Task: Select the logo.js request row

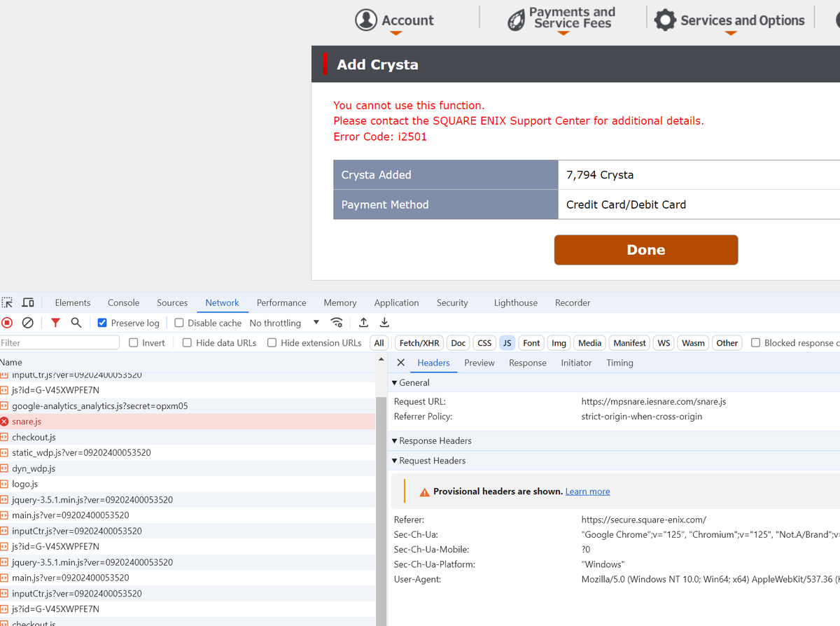Action: pos(188,484)
